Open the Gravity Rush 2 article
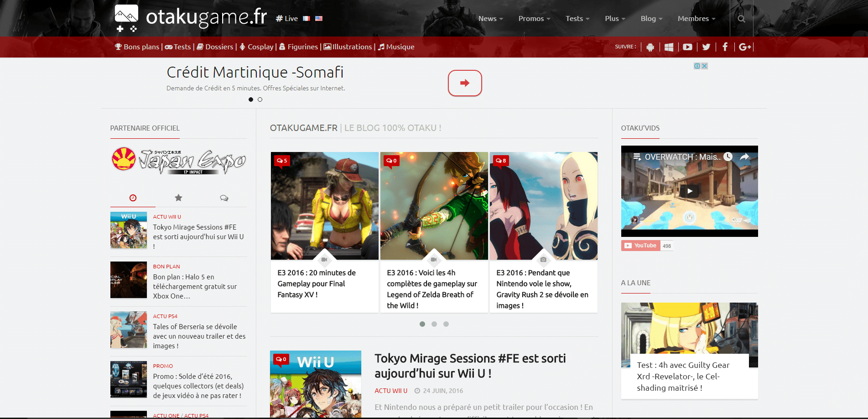868x419 pixels. pos(542,289)
